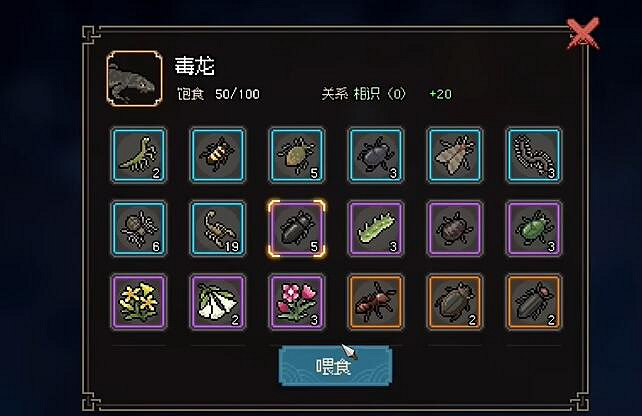642x416 pixels.
Task: Choose the shiny green beetle item
Action: click(534, 229)
